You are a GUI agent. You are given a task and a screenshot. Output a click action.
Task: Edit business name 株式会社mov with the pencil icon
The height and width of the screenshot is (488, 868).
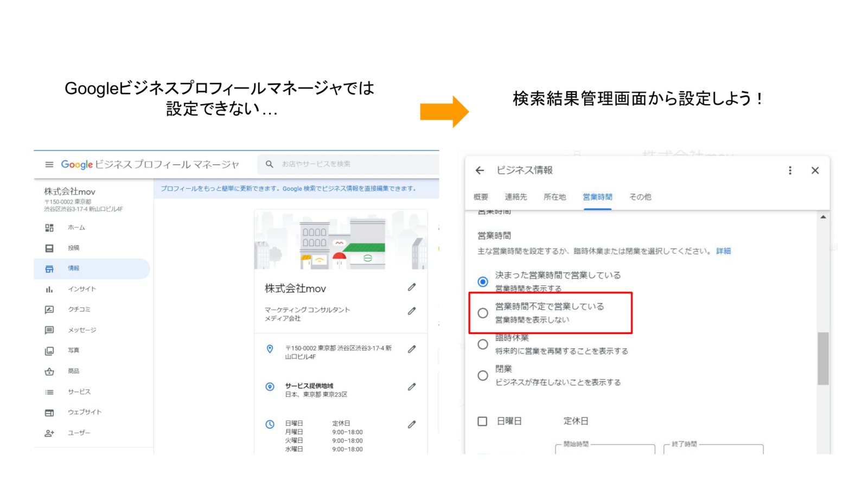[412, 287]
